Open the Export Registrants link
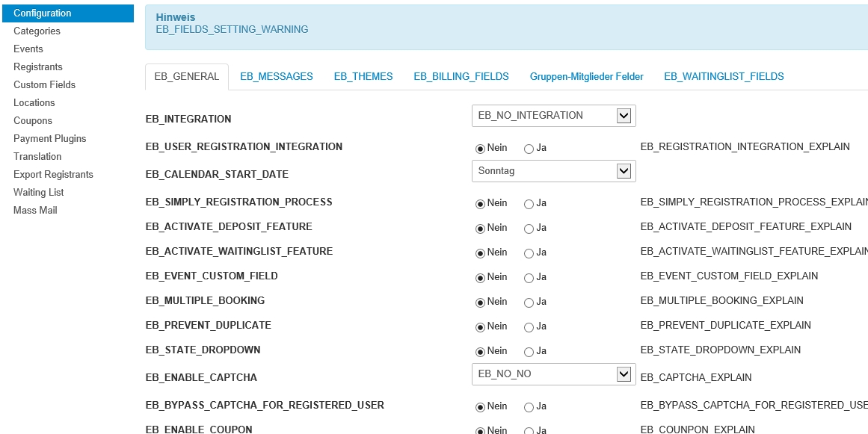Viewport: 868px width, 434px height. [53, 175]
